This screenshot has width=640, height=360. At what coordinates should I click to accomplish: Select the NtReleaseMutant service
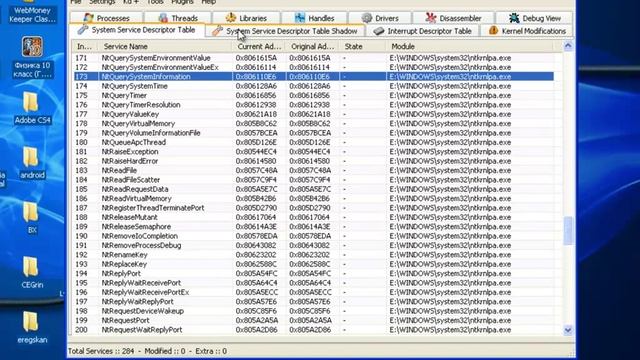click(313, 218)
